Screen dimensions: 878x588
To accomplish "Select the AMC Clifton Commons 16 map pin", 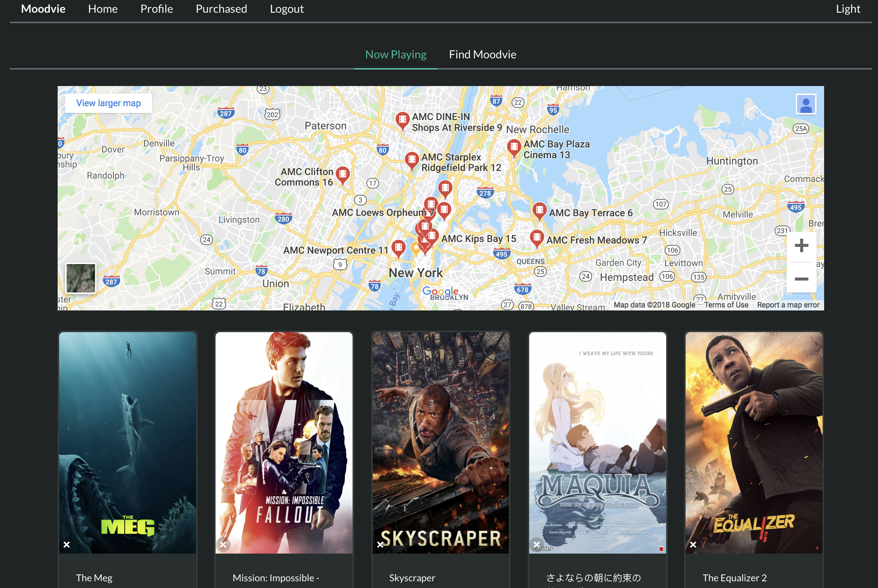I will pyautogui.click(x=342, y=175).
